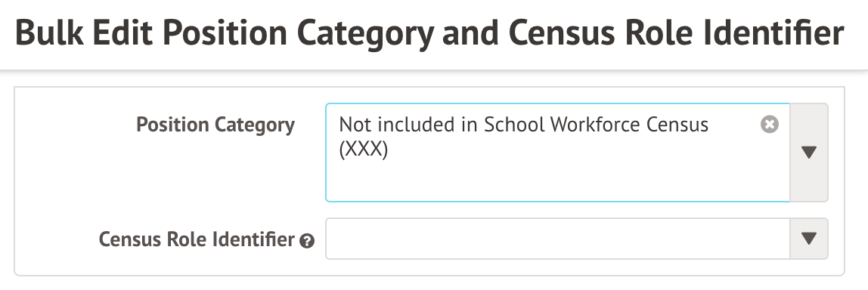Expand the Census Role Identifier dropdown arrow
Screen dimensions: 868x290
tap(809, 239)
